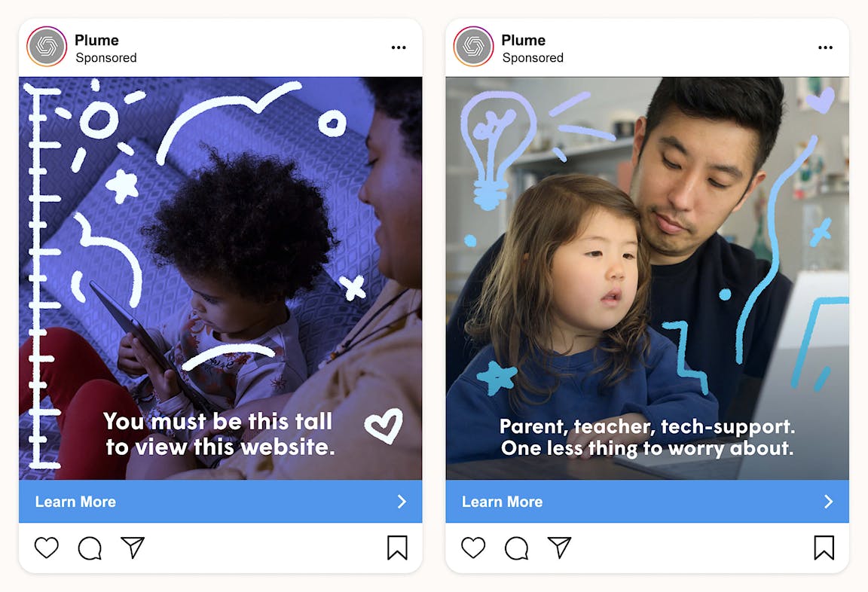
Task: Click the Plume account name on right post
Action: [524, 41]
